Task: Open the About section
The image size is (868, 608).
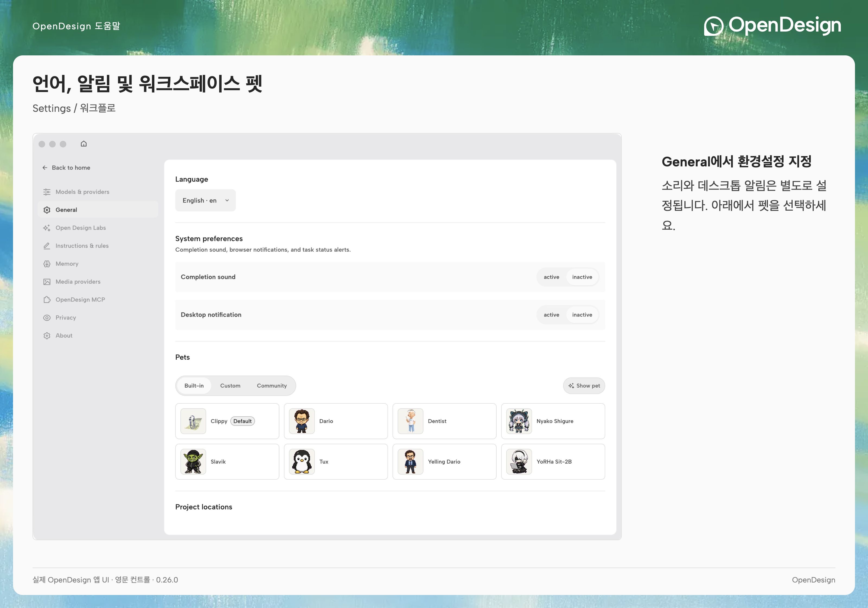Action: click(98, 335)
